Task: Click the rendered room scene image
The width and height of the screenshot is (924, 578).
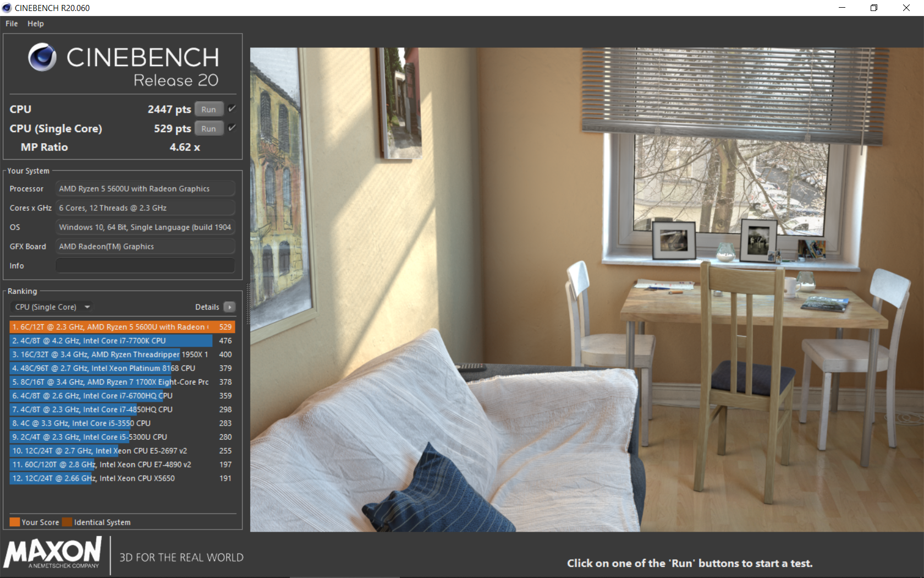Action: pyautogui.click(x=587, y=290)
